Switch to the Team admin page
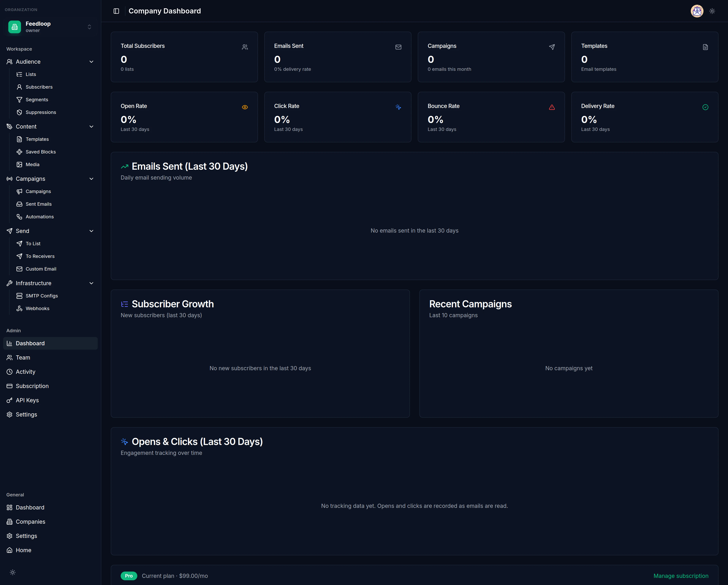Image resolution: width=728 pixels, height=585 pixels. pos(23,358)
